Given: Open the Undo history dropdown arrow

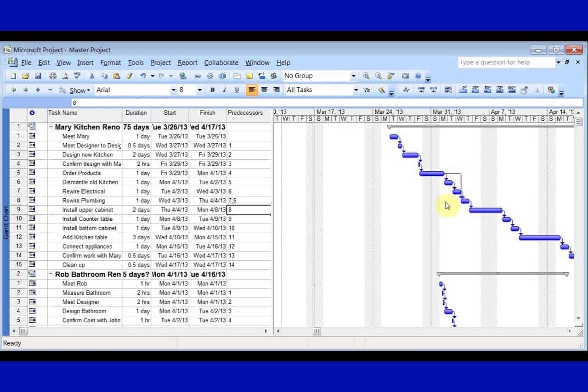Looking at the screenshot, I should click(153, 76).
